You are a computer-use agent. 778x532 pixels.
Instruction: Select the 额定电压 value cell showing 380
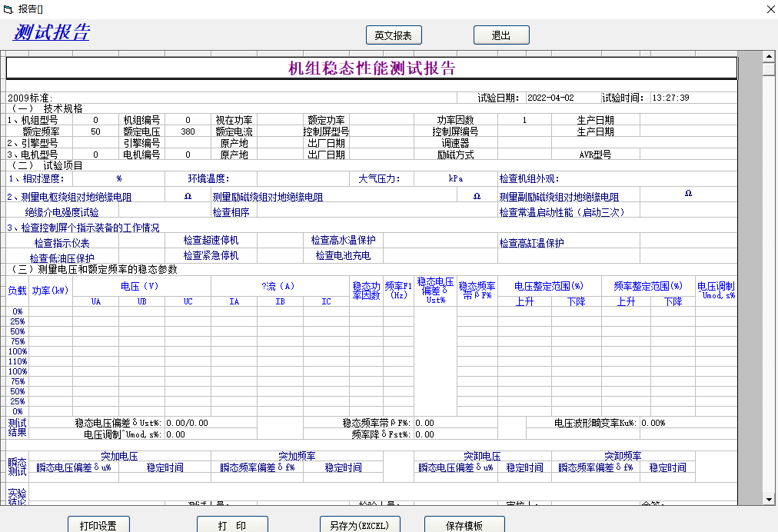click(188, 131)
